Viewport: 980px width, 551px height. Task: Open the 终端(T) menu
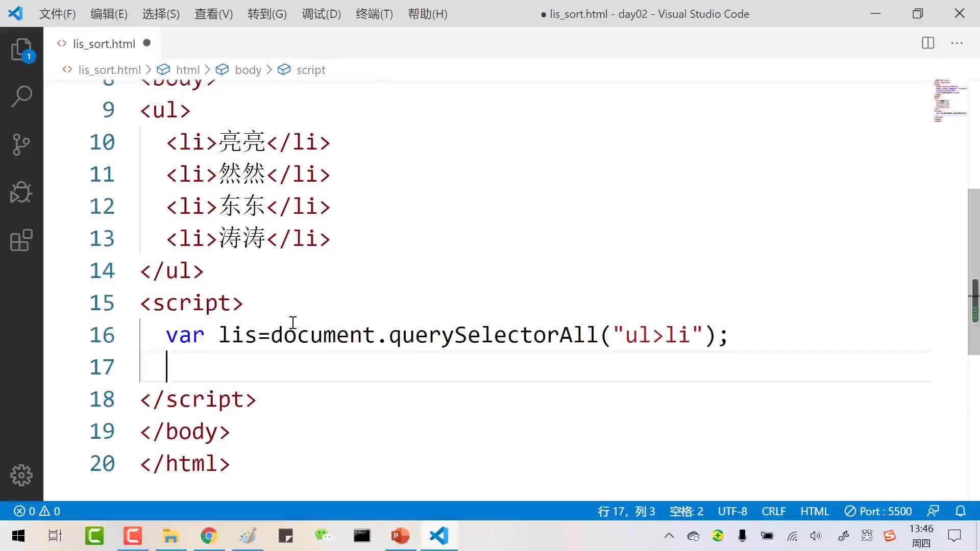pyautogui.click(x=374, y=14)
